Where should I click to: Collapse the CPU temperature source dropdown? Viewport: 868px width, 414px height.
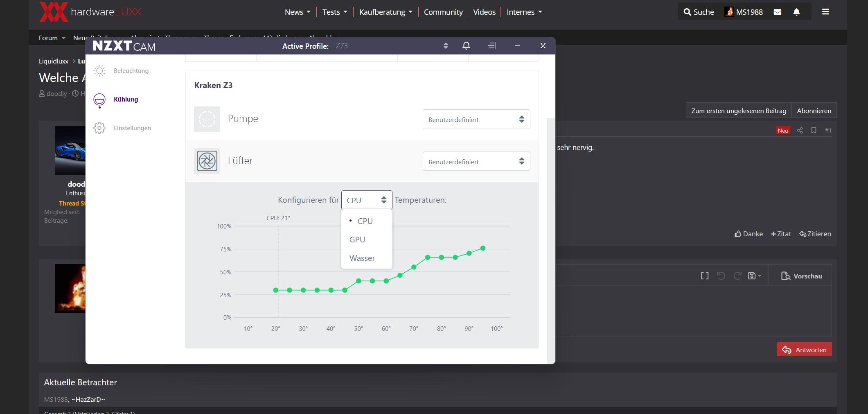[x=367, y=200]
